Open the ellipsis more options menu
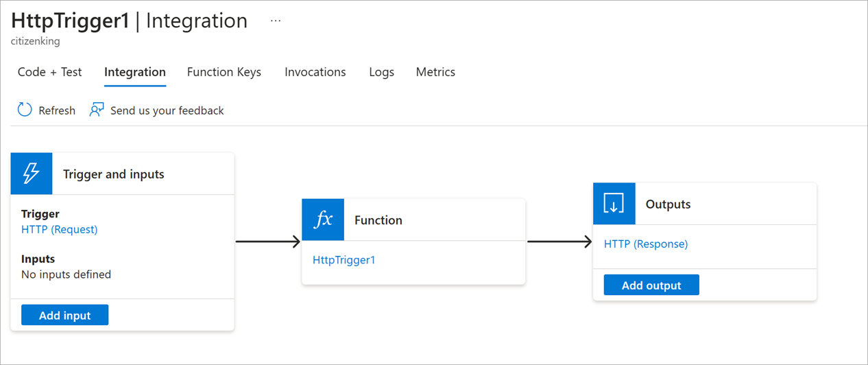 point(276,21)
